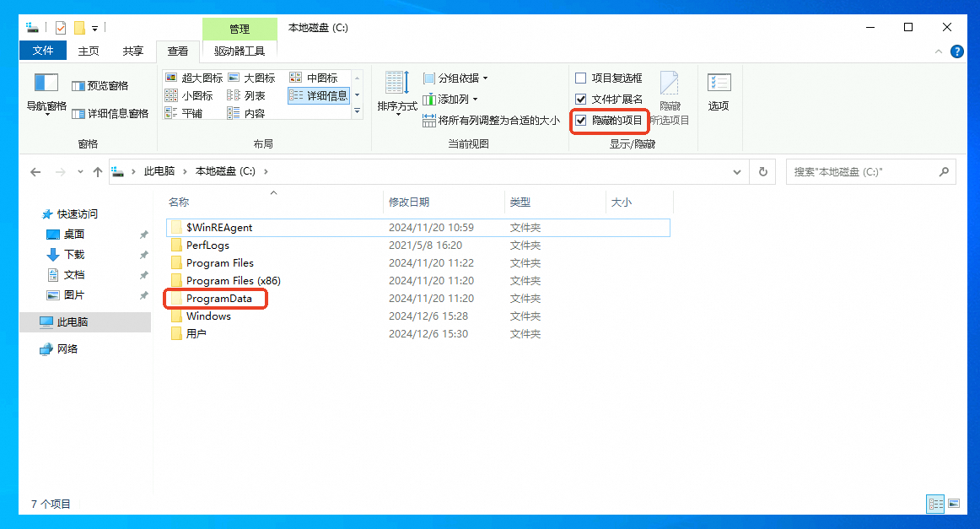Enable file name extensions (文件扩展名)
The width and height of the screenshot is (980, 529).
[580, 99]
